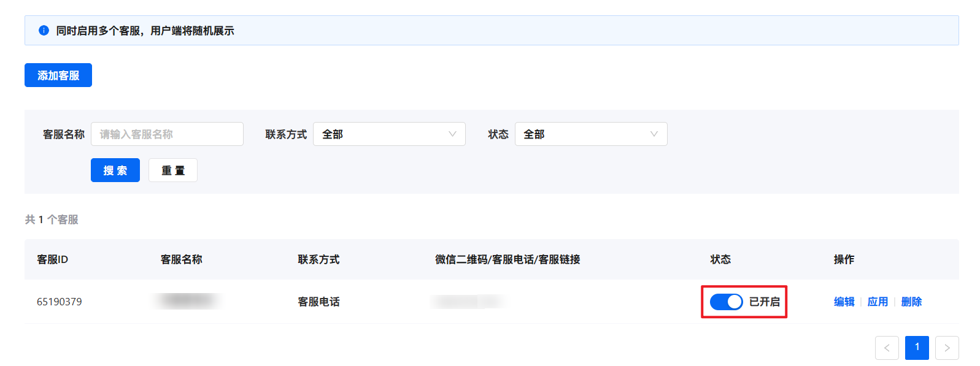Click the 操作 column header
This screenshot has width=980, height=366.
844,259
